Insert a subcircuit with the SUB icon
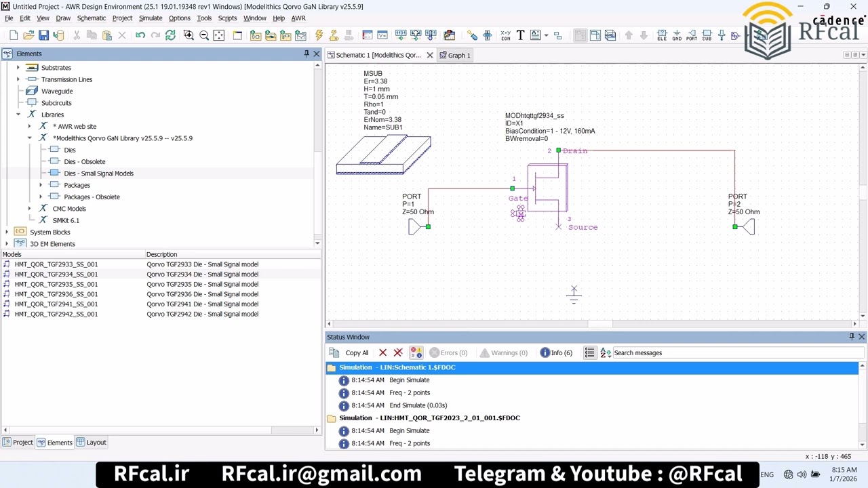This screenshot has height=488, width=868. coord(707,35)
